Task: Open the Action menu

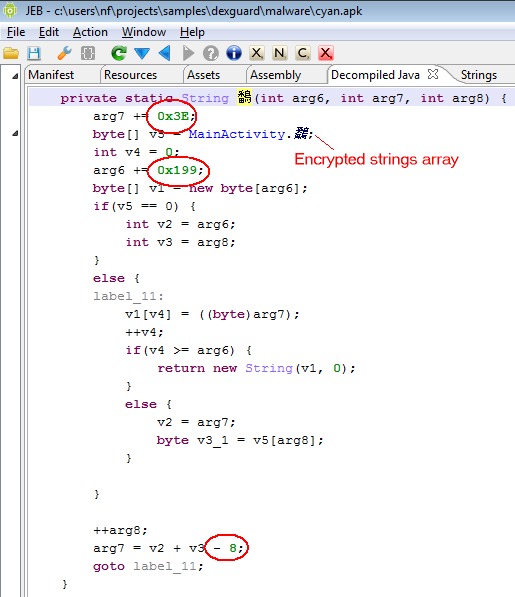Action: coord(90,32)
